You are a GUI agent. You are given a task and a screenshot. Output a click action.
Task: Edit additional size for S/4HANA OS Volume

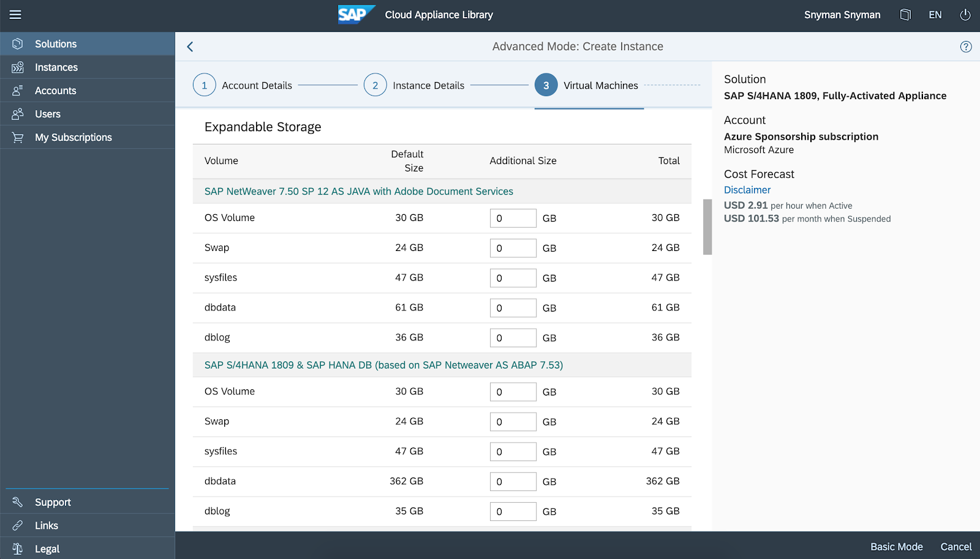513,392
